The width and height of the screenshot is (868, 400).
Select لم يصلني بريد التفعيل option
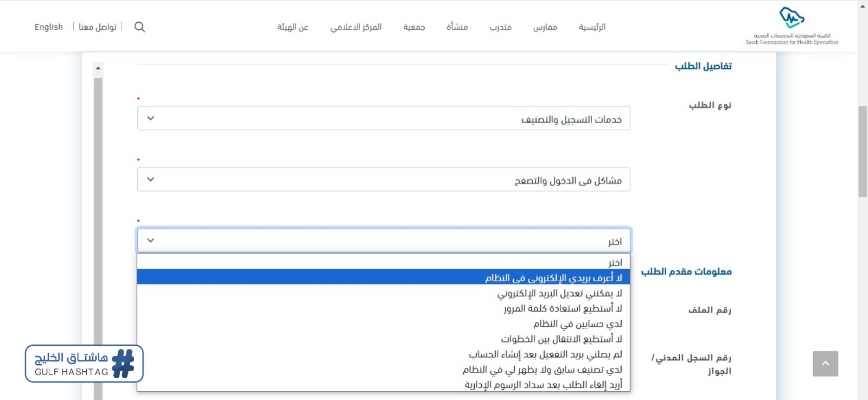(545, 354)
